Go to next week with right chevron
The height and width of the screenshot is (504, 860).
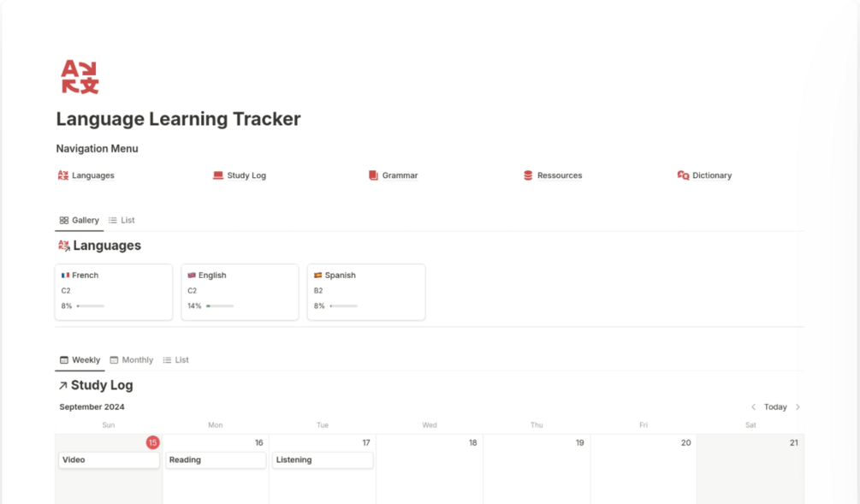798,407
